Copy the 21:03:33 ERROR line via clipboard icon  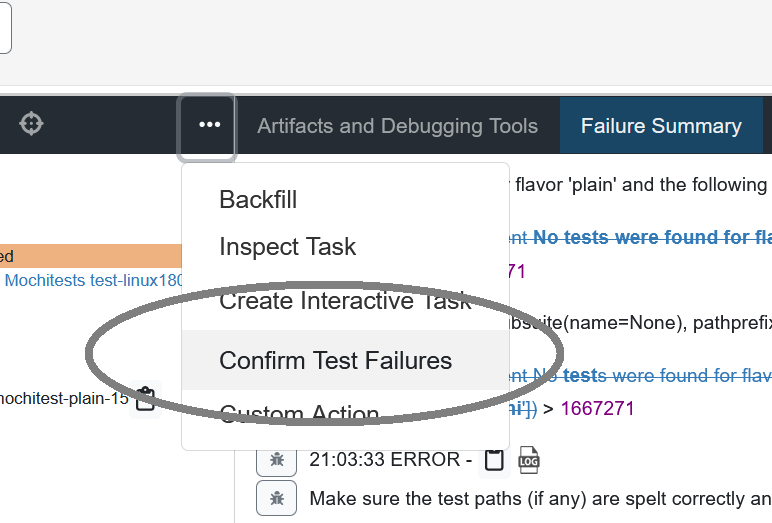click(493, 460)
